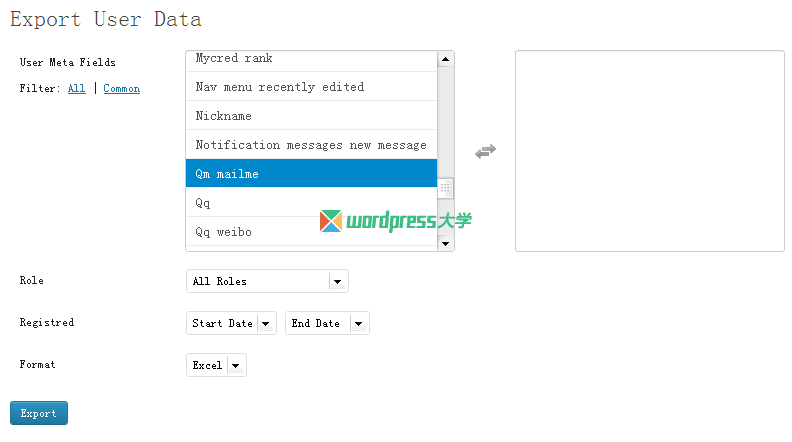Filter meta fields by Common
792x442 pixels.
tap(121, 89)
